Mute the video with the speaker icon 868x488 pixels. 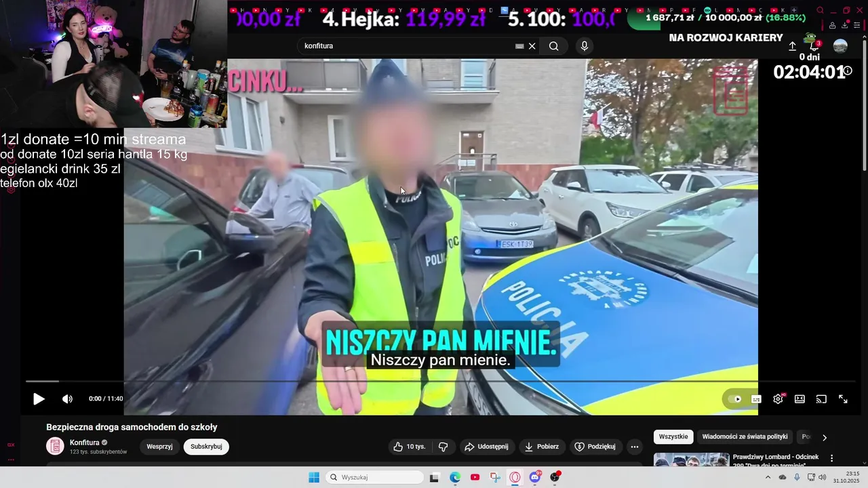point(67,399)
